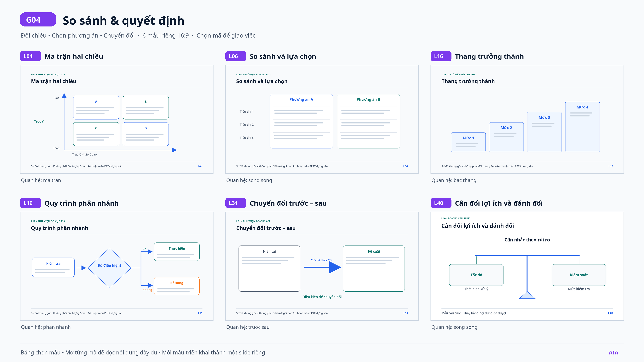Click the orange Bổ sung outcome box
The width and height of the screenshot is (644, 362).
(x=177, y=286)
